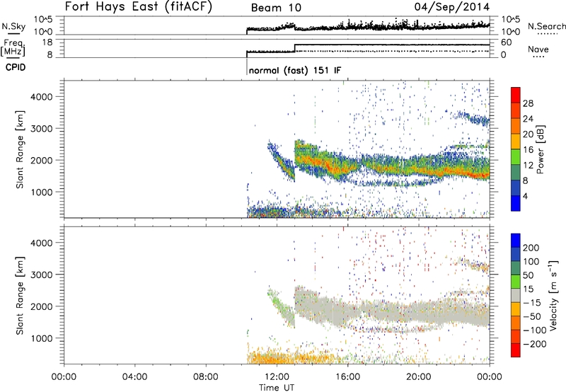This screenshot has height=392, width=566.
Task: Click the 'Slant Range [km]' label of the power panel
Action: point(20,149)
